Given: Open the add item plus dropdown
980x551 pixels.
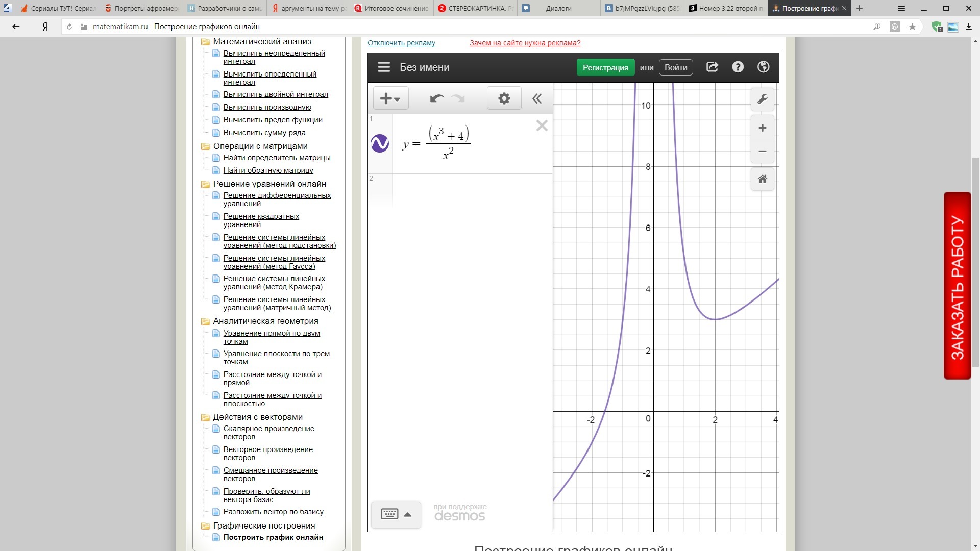Looking at the screenshot, I should (x=390, y=98).
